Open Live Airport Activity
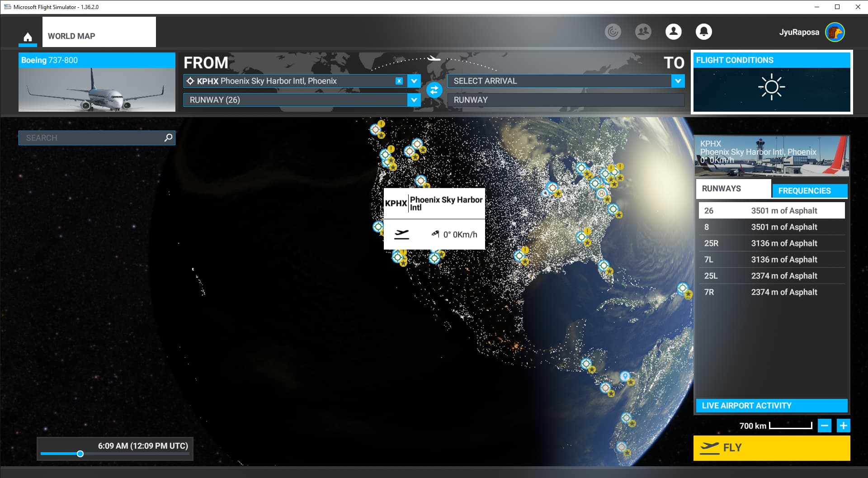 coord(770,406)
